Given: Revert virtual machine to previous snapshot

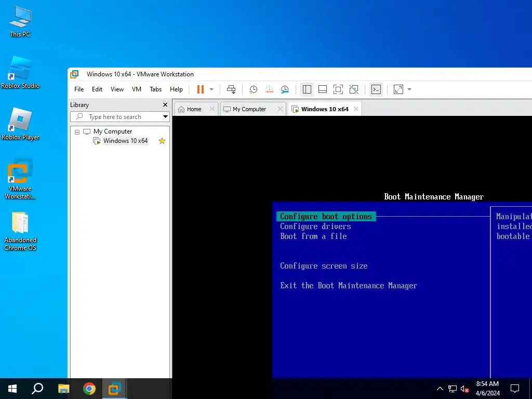Looking at the screenshot, I should 269,89.
